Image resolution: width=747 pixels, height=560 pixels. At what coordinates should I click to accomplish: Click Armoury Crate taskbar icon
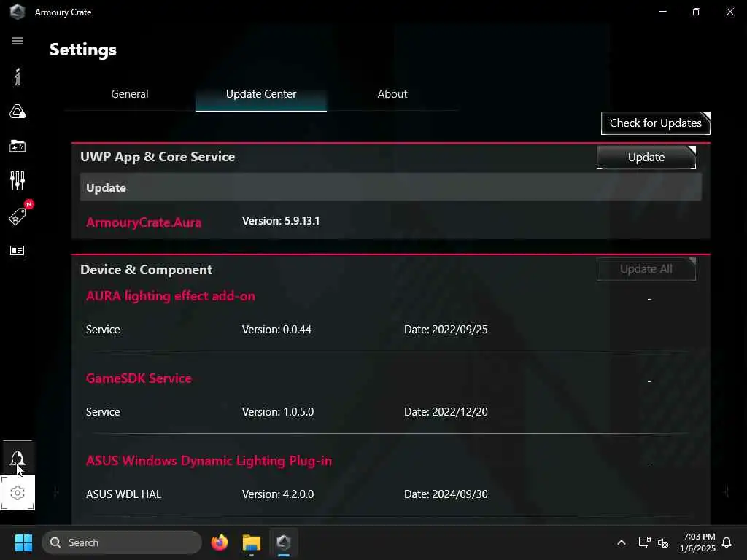284,542
